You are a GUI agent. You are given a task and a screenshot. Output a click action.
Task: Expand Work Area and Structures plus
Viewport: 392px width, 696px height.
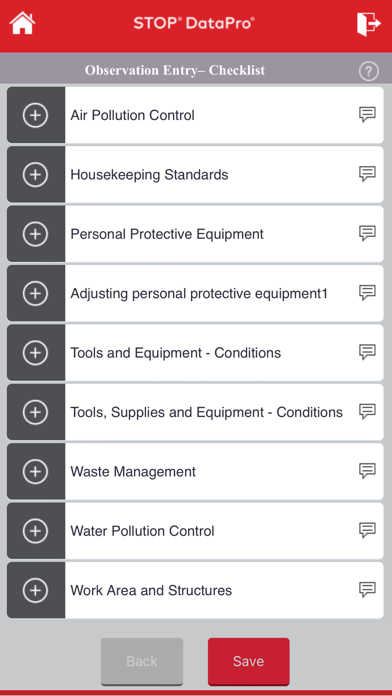(x=36, y=590)
